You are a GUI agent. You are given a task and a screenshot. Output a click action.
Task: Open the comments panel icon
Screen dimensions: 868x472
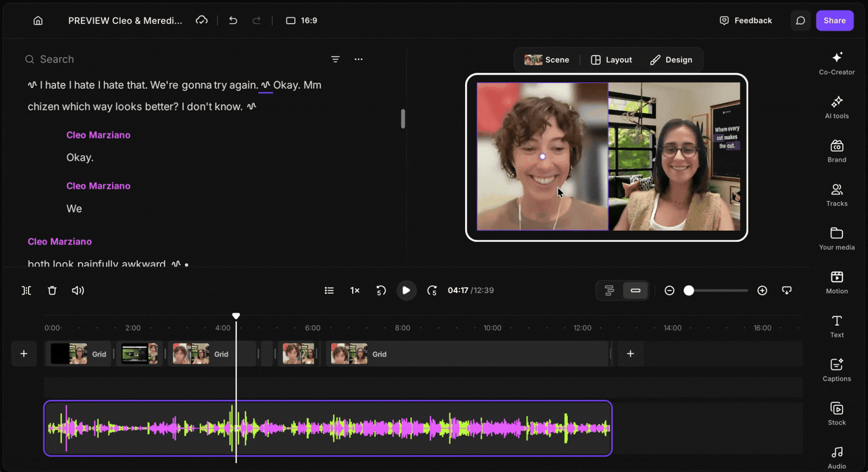(800, 20)
